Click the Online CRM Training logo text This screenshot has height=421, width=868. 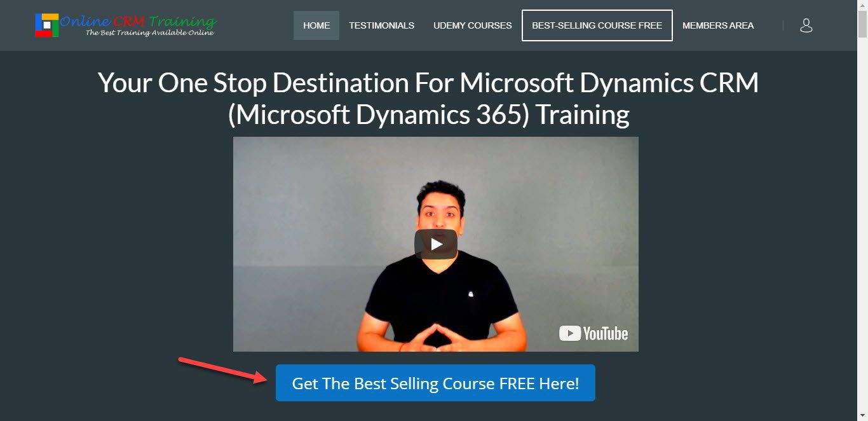coord(138,20)
